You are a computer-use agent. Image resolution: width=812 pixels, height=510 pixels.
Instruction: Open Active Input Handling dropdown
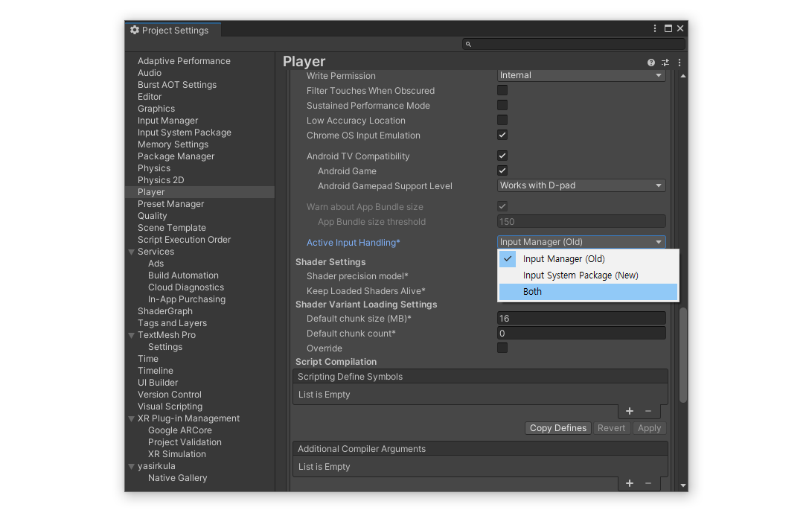(581, 242)
